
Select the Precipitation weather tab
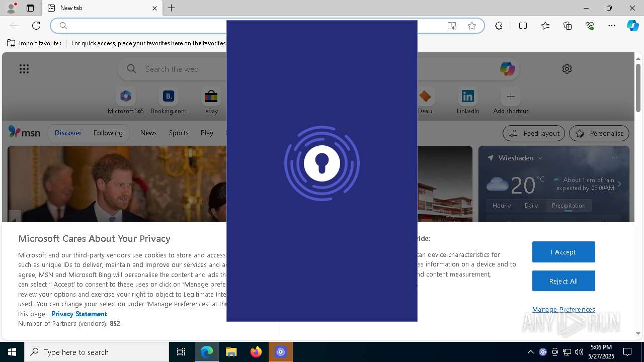(x=569, y=205)
